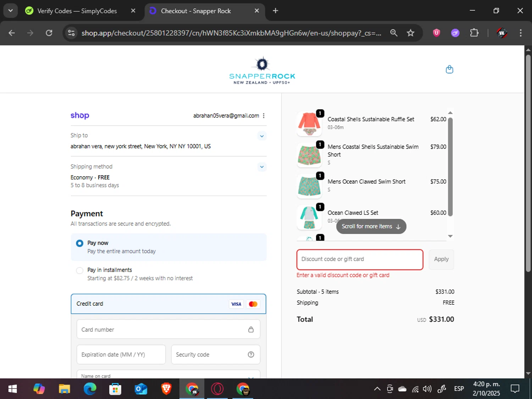Open the Brave Shields red shield extension
Screen dimensions: 532x399
(436, 33)
